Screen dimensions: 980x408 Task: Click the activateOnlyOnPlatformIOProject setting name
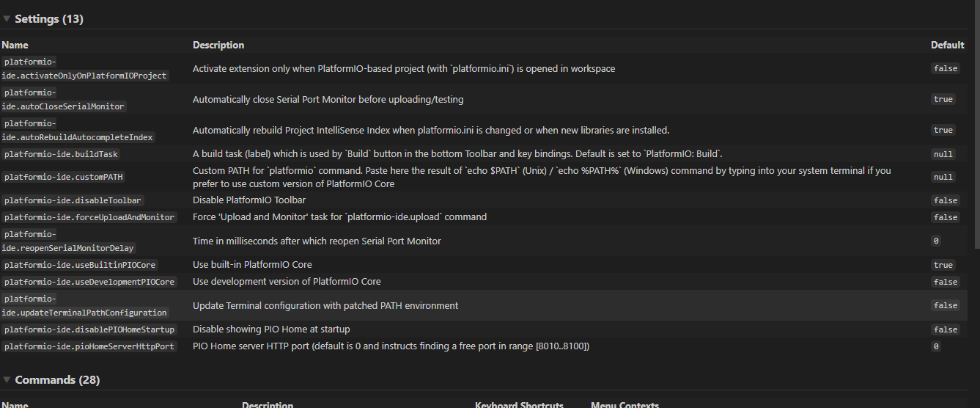(85, 68)
